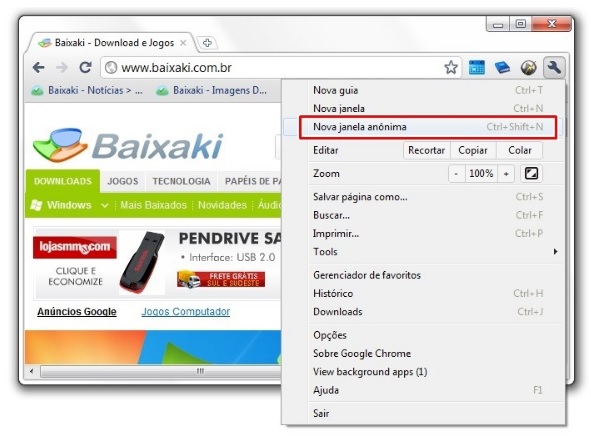591x440 pixels.
Task: Click Colar in Editar row
Action: [520, 150]
